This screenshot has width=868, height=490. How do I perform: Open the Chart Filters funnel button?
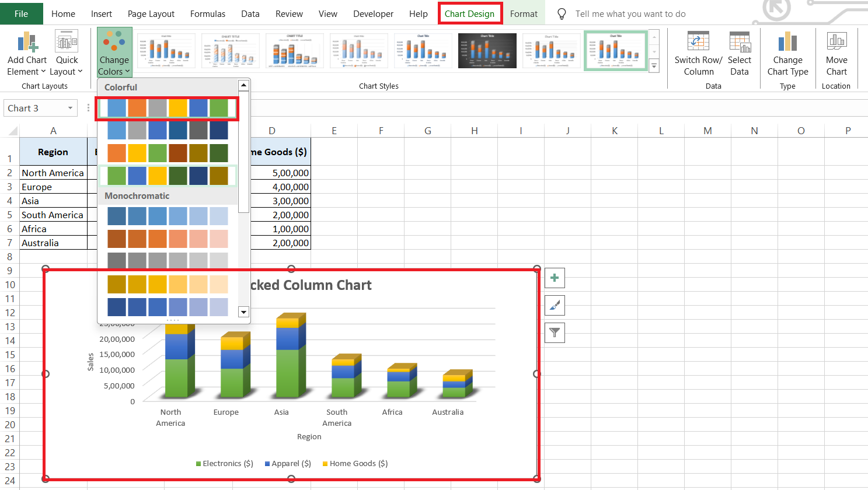tap(555, 332)
